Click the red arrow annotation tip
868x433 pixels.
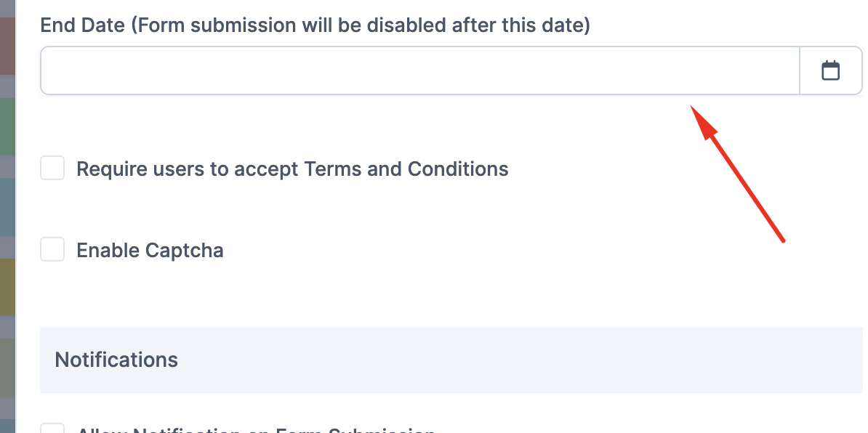coord(692,106)
